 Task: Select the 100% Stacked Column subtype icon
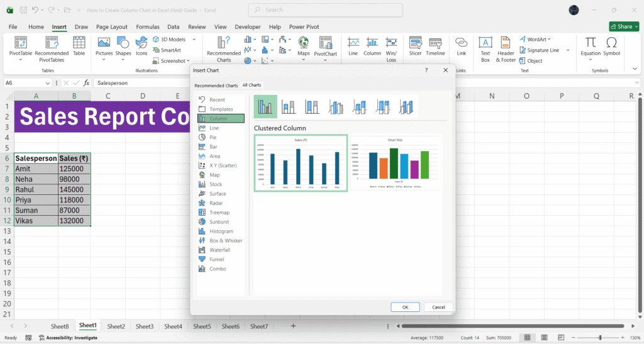point(312,107)
